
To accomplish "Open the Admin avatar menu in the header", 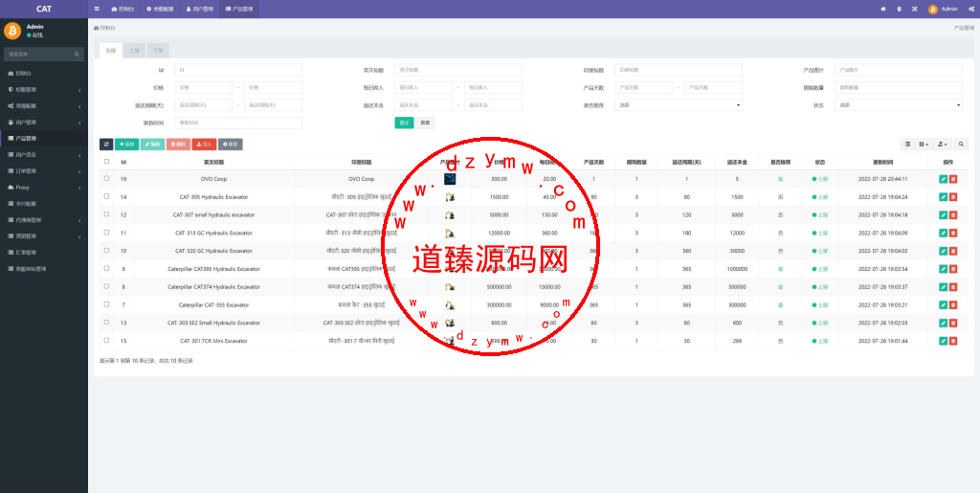I will coord(943,9).
